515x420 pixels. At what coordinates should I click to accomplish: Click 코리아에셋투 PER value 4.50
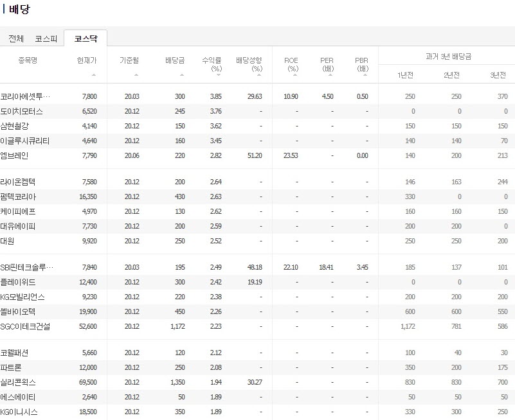click(x=327, y=96)
